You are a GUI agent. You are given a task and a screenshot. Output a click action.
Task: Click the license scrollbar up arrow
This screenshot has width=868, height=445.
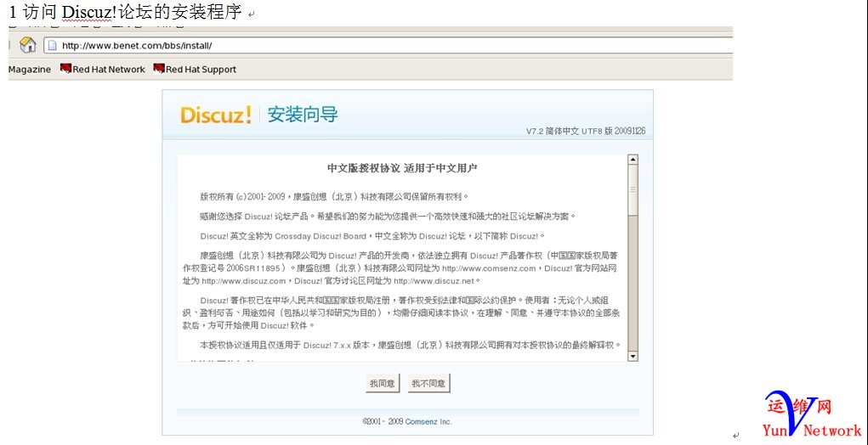(633, 160)
